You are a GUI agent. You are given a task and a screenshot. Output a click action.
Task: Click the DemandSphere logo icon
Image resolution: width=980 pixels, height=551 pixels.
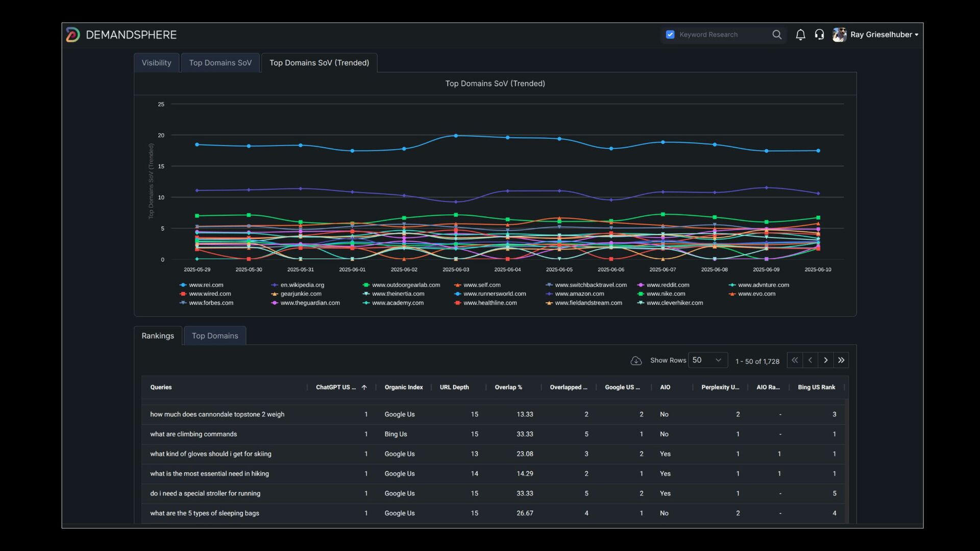pyautogui.click(x=73, y=35)
